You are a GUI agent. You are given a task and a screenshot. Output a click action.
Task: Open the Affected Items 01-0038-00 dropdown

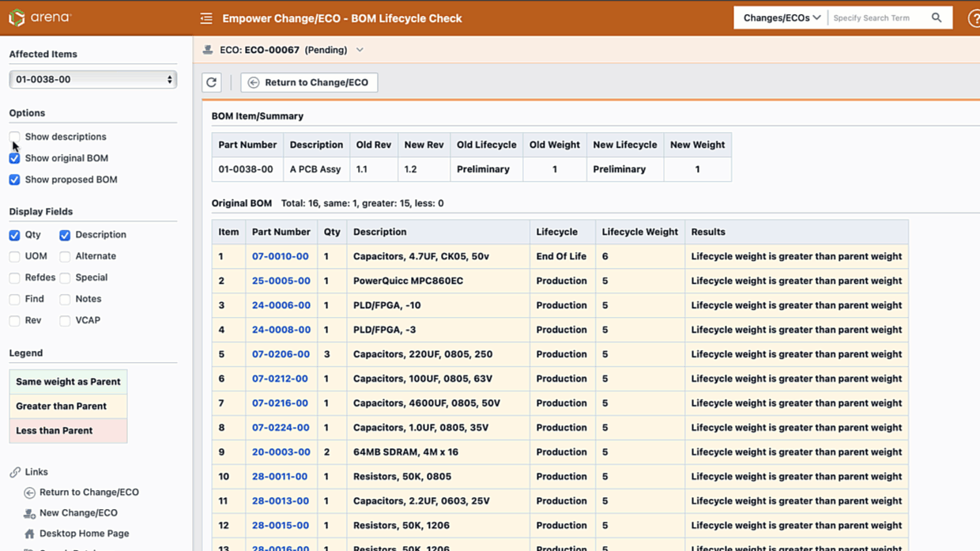tap(92, 80)
